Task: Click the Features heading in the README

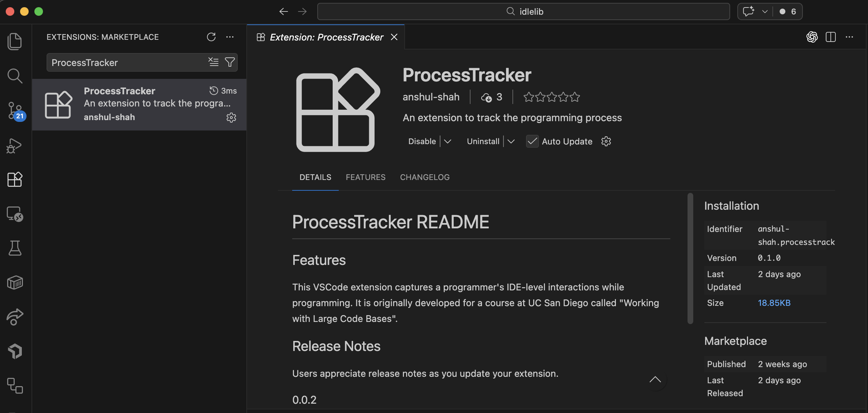Action: [319, 260]
